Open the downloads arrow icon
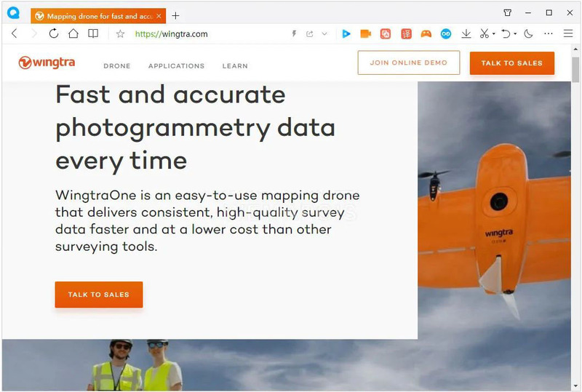Viewport: 582px width, 392px height. [x=466, y=34]
